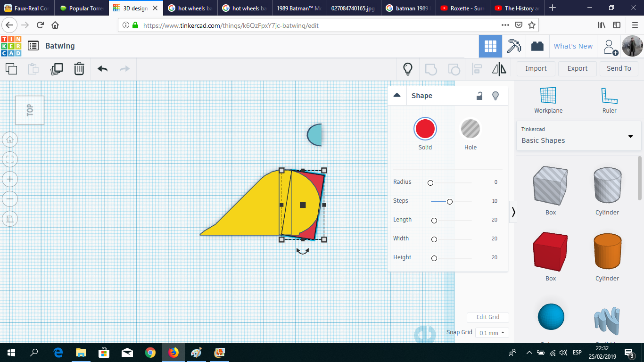Select the Ruler tool
Image resolution: width=644 pixels, height=362 pixels.
tap(609, 100)
